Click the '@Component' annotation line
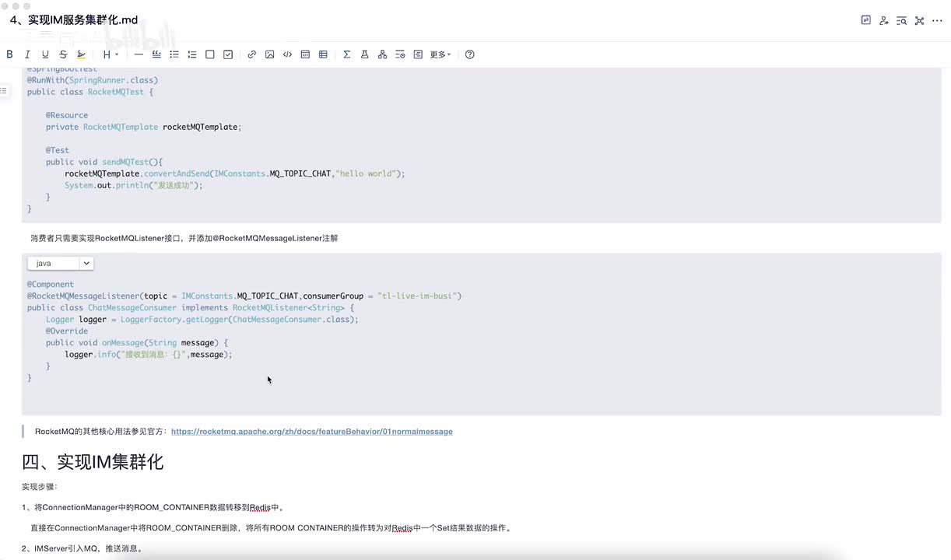This screenshot has height=560, width=951. 51,284
